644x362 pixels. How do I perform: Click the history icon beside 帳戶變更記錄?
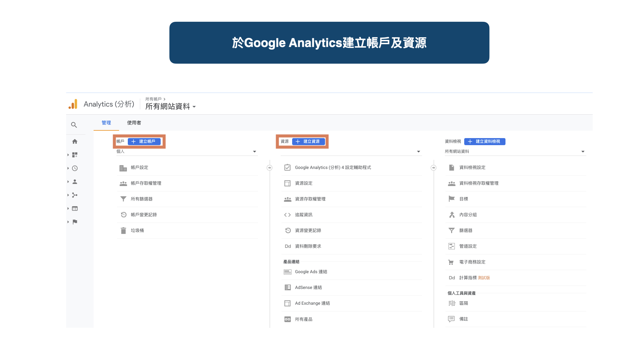click(123, 215)
